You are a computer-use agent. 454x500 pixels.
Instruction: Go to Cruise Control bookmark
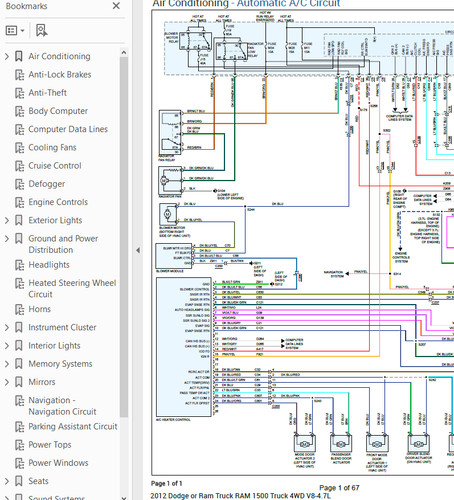click(55, 166)
